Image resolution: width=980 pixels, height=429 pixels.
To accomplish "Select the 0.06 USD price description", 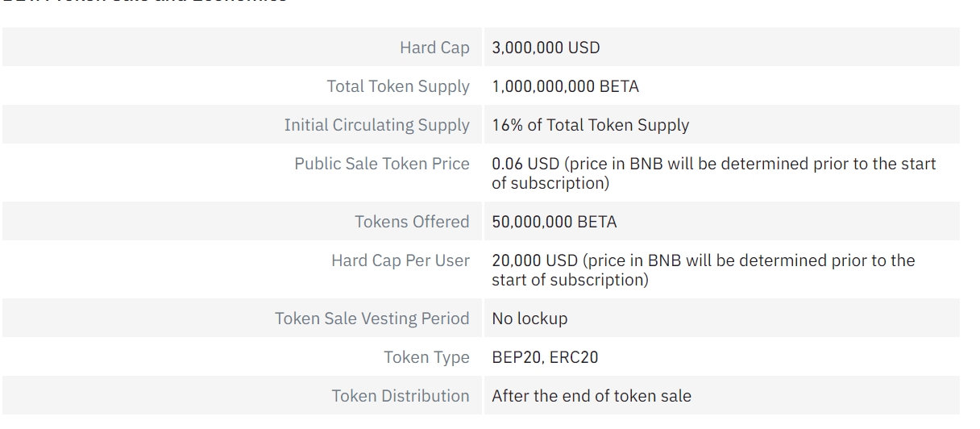I will coord(714,173).
